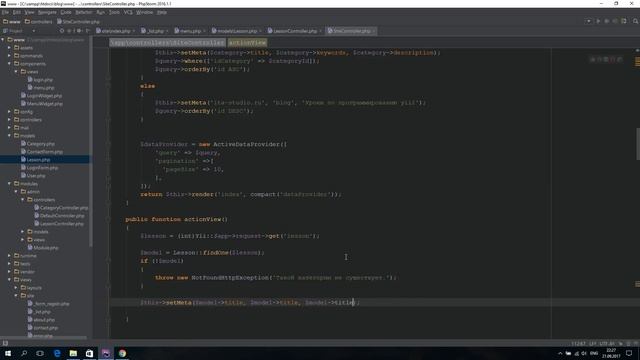Click the \app\controllers\SiteController breadcrumb
The width and height of the screenshot is (640, 360).
tap(167, 42)
